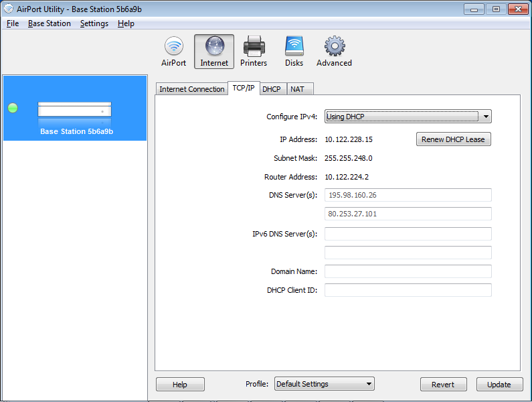Switch to the DHCP tab
This screenshot has width=532, height=402.
[x=272, y=89]
